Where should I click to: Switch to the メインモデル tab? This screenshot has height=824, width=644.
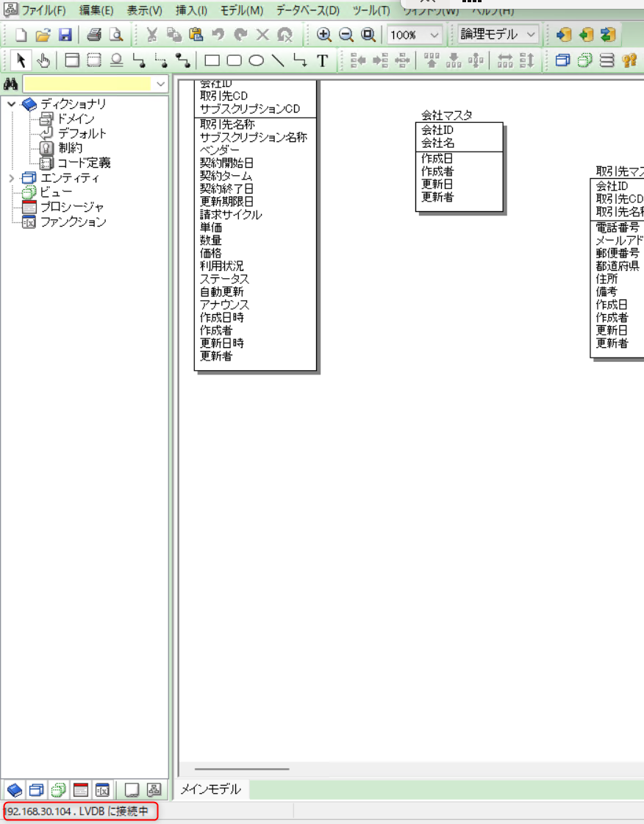point(211,789)
